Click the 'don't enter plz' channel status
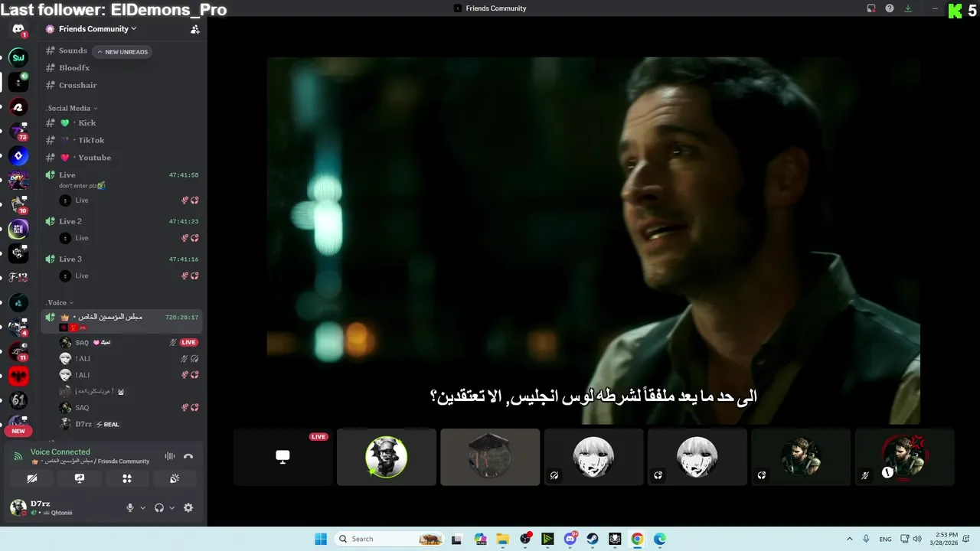This screenshot has width=980, height=551. [x=81, y=186]
